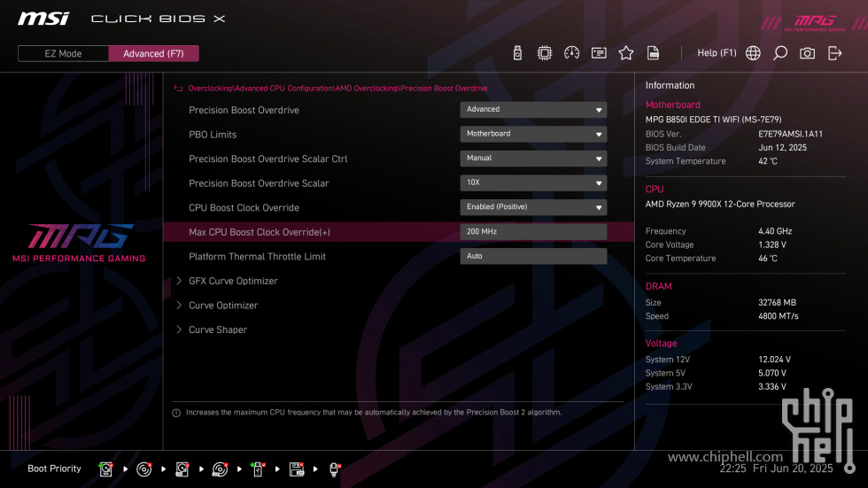Open Help (F1)
Screen dimensions: 868x488
(717, 53)
